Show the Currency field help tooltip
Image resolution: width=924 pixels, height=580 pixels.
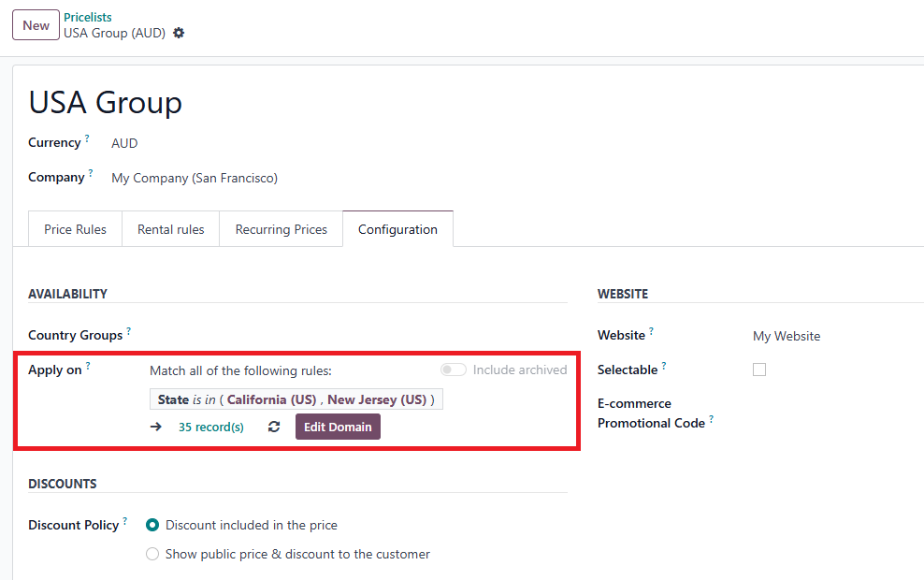pyautogui.click(x=87, y=139)
